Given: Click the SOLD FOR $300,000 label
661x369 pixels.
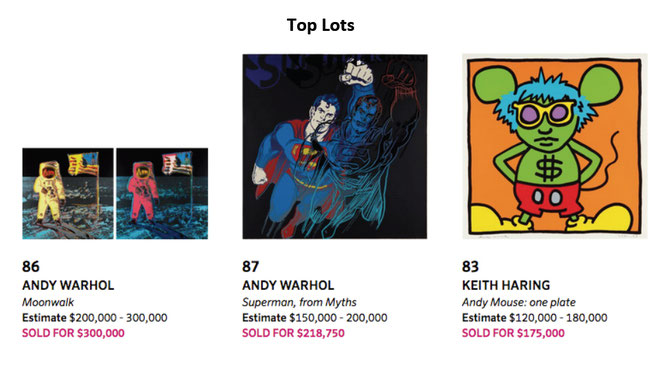Looking at the screenshot, I should click(73, 333).
